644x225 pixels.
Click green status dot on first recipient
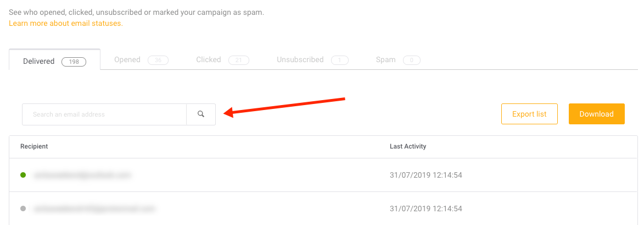[23, 175]
